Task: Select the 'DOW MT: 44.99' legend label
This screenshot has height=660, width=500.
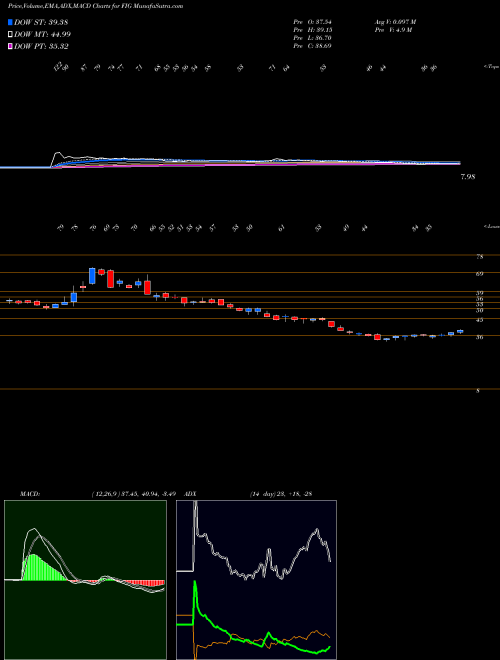Action: pos(43,35)
